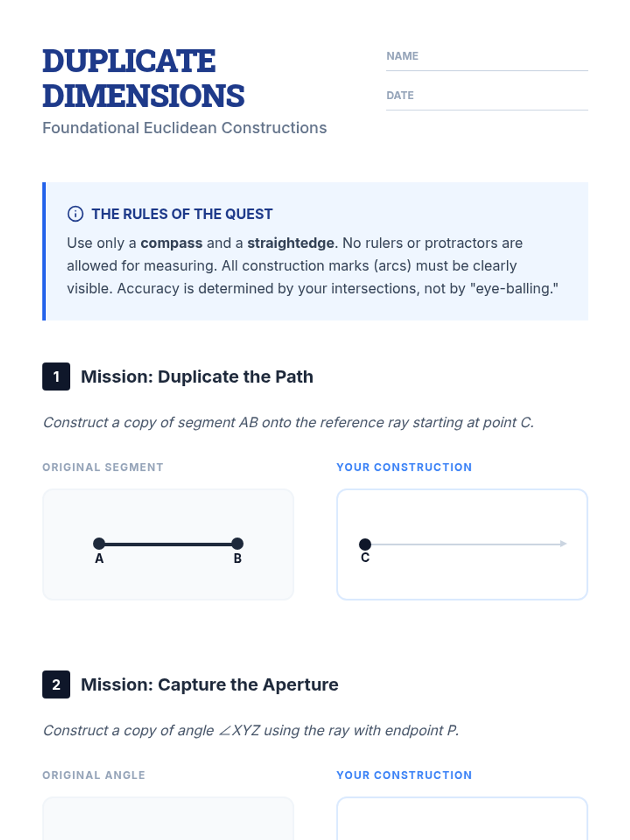Click the Duplicate Dimensions title
The image size is (630, 840).
coord(143,78)
